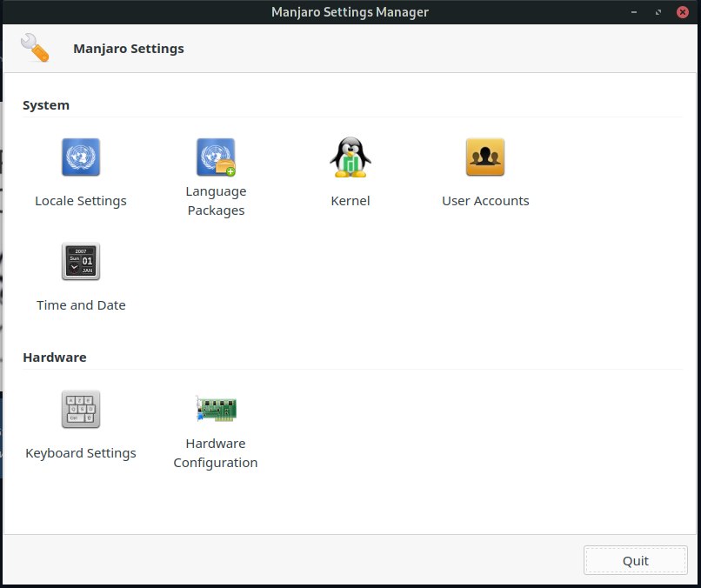Open the Kernel penguin icon
The height and width of the screenshot is (588, 701).
(x=350, y=157)
